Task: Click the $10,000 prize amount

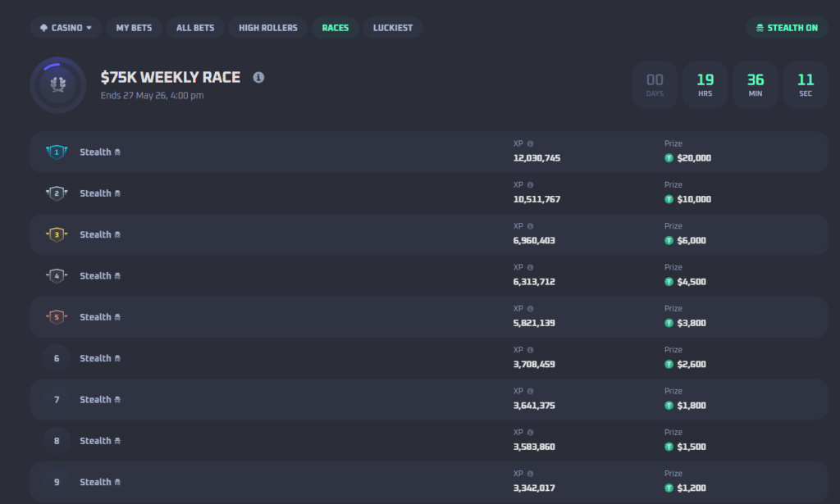Action: click(694, 199)
